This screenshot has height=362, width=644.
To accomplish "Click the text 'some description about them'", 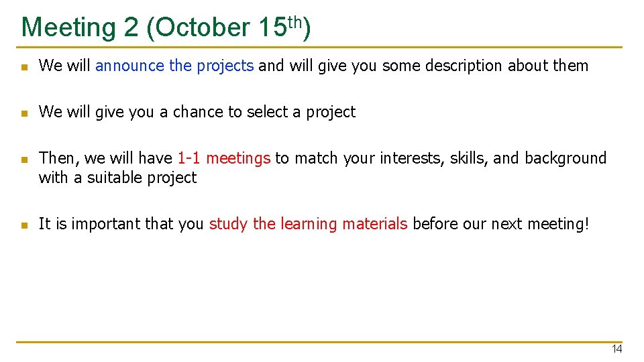I will click(x=495, y=66).
